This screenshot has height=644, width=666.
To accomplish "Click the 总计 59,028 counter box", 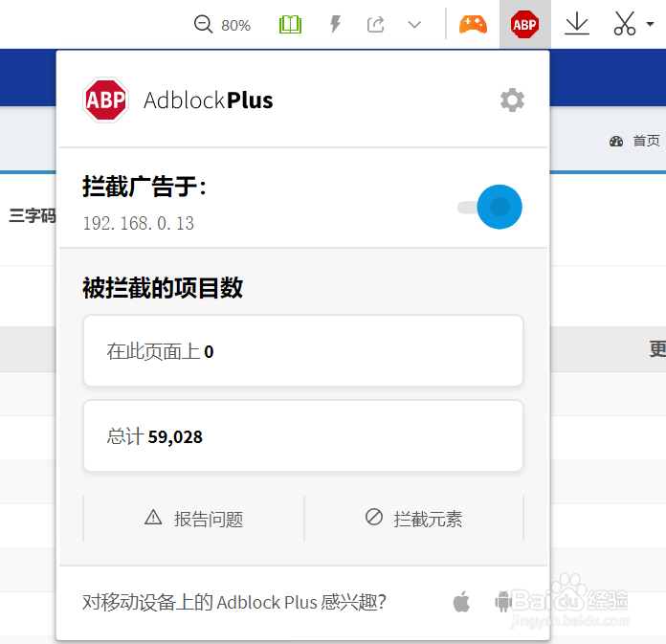I will tap(303, 435).
